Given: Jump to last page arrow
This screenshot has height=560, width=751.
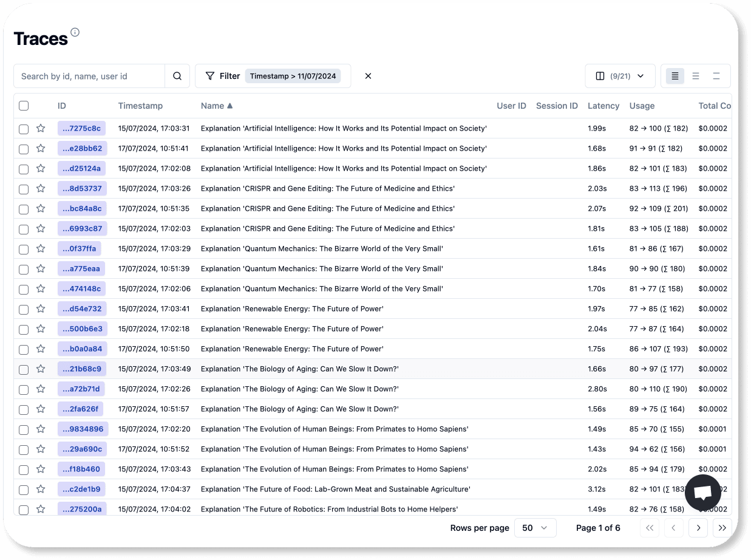Looking at the screenshot, I should coord(722,528).
